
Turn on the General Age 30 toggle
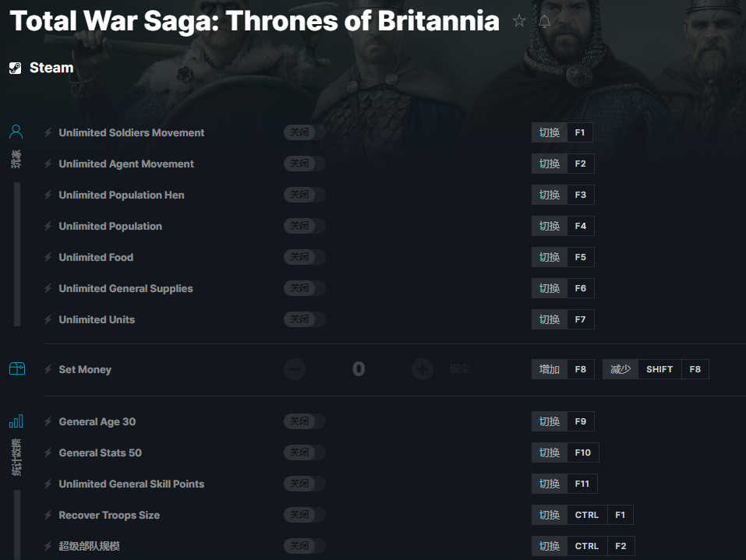[x=304, y=421]
